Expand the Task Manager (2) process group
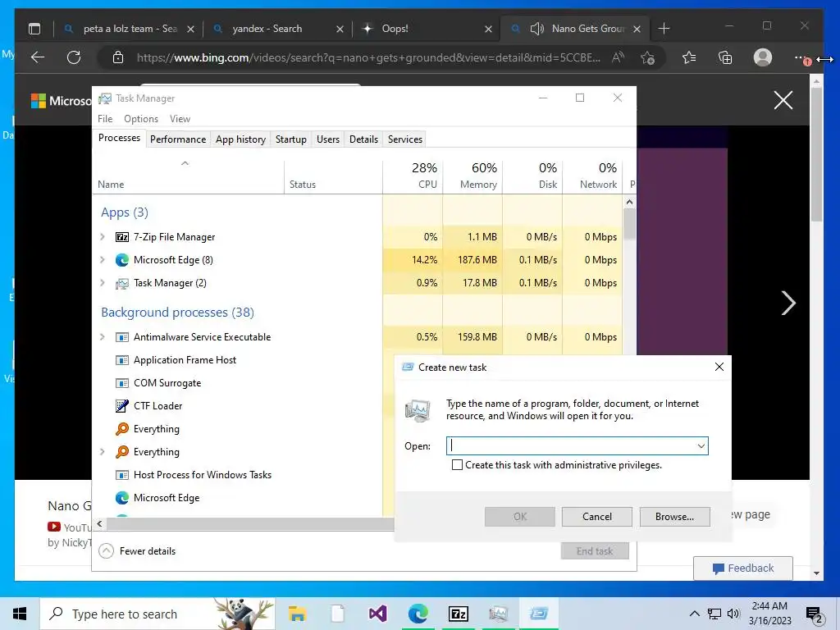 coord(103,283)
